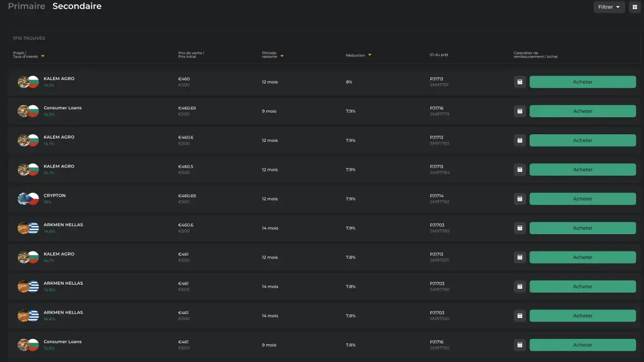This screenshot has height=362, width=644.
Task: Click Acheter for CRYPTON loan
Action: pos(583,199)
